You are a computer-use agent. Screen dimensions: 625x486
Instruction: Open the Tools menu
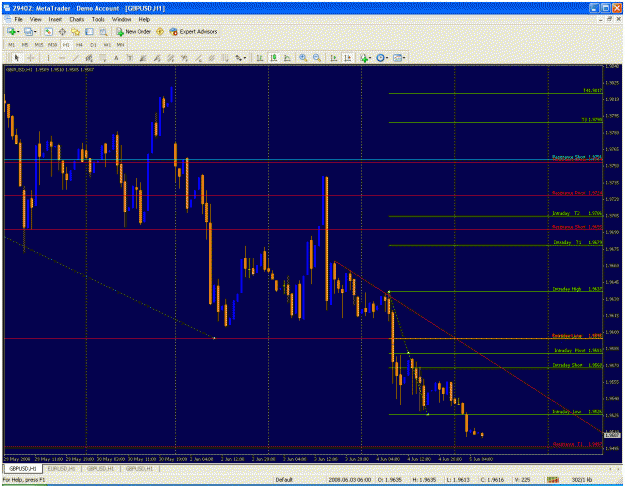[98, 19]
